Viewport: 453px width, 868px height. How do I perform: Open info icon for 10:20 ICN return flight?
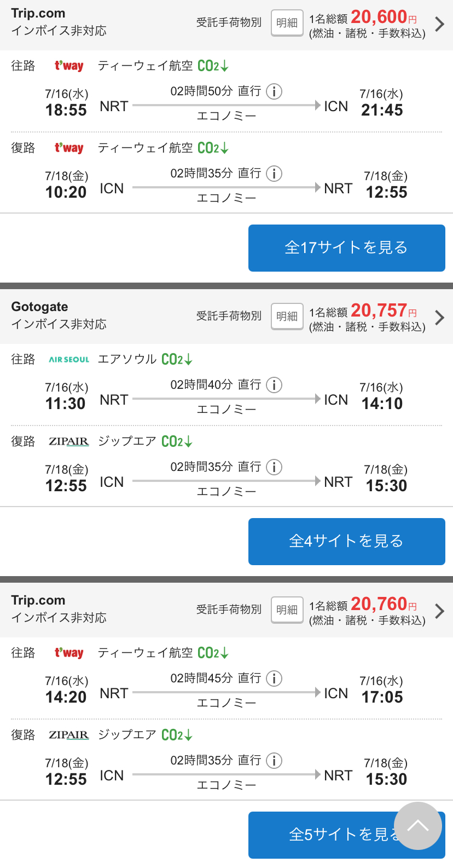tap(274, 174)
